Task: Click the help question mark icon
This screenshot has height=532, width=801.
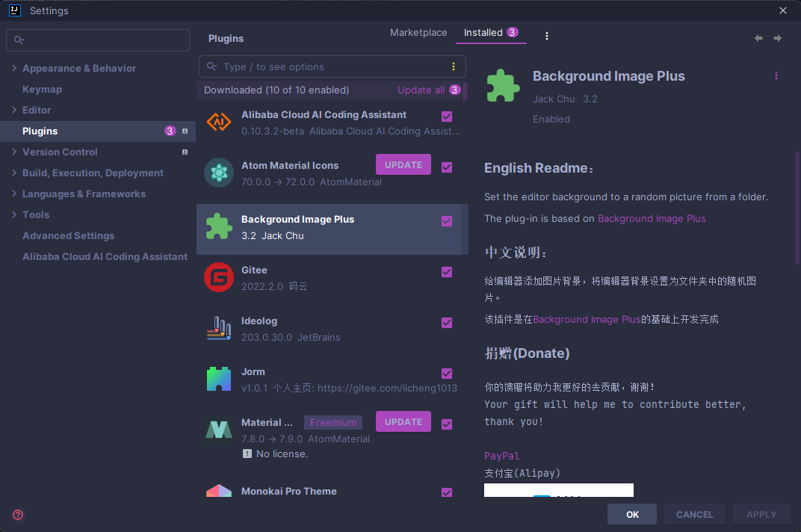Action: coord(18,515)
